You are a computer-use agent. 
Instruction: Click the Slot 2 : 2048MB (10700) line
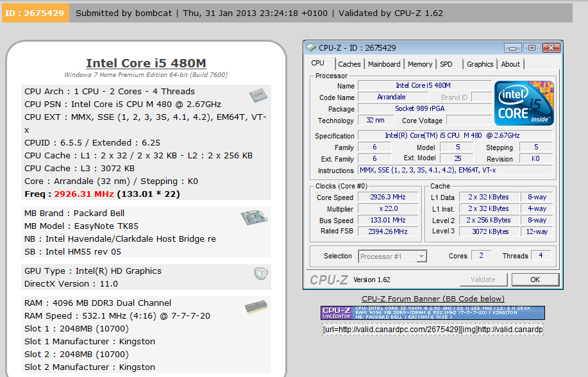click(76, 354)
